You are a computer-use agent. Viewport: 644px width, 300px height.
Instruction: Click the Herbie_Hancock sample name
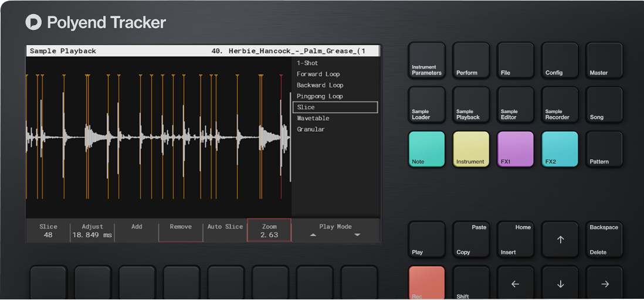pyautogui.click(x=289, y=52)
